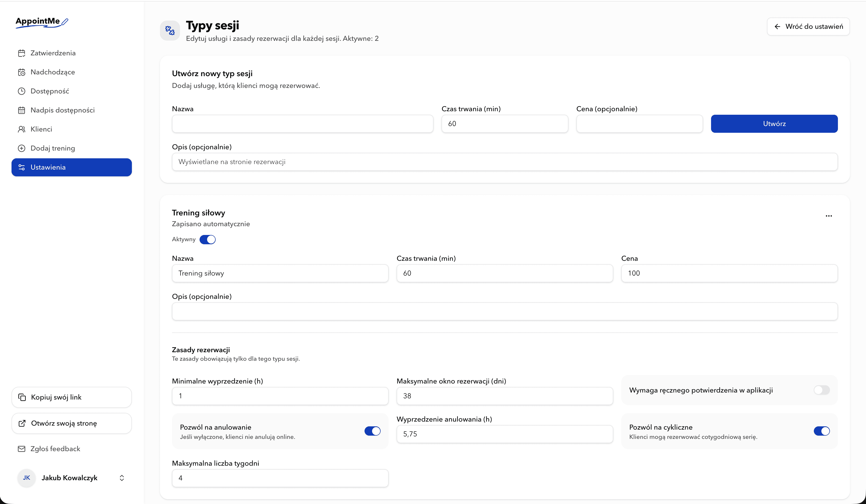Focus the Wyprzedzenie anulowania (h) field
The height and width of the screenshot is (504, 866).
pos(504,434)
